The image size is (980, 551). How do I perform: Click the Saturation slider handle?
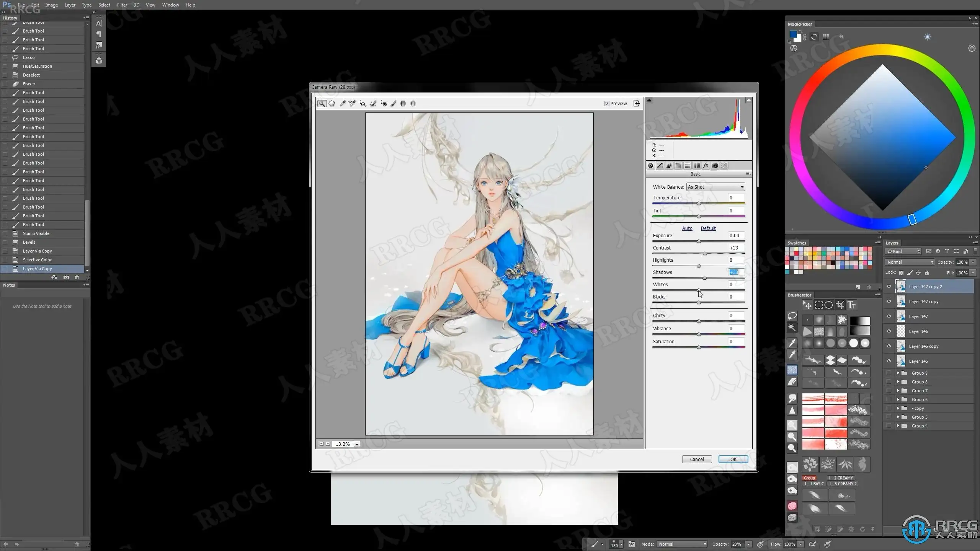pos(699,347)
